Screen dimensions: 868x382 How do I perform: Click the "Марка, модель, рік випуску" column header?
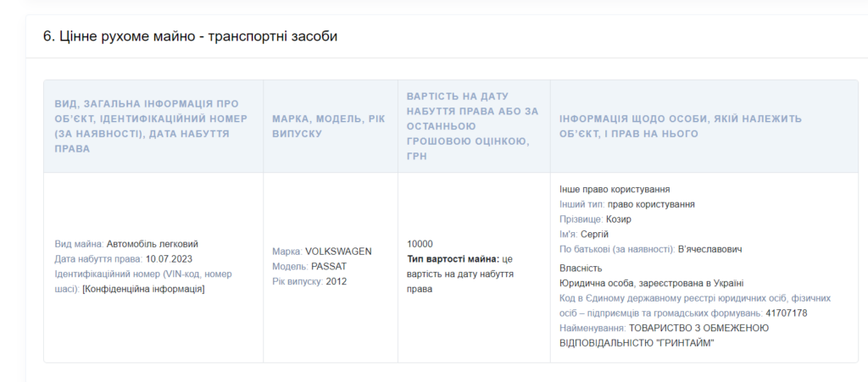coord(330,126)
